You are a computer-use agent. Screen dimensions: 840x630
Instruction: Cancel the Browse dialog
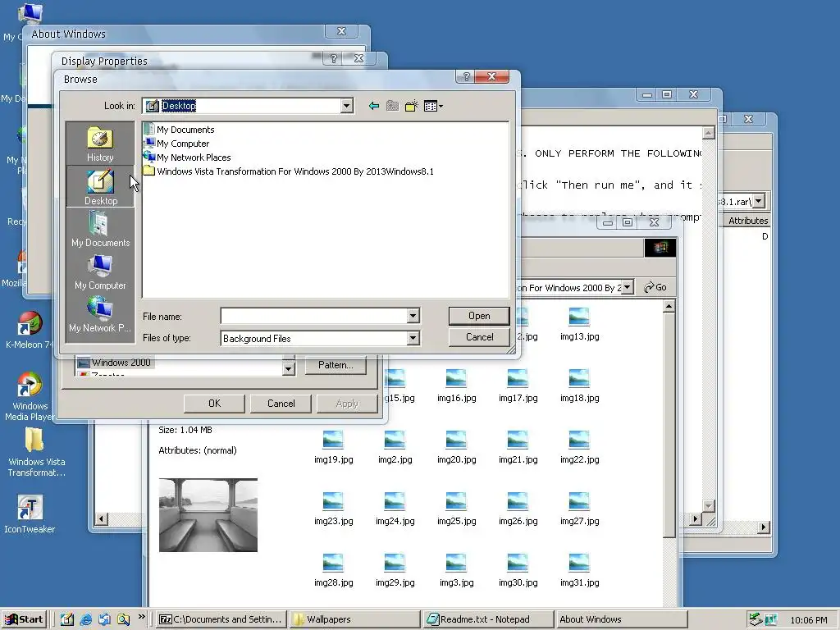pyautogui.click(x=479, y=337)
